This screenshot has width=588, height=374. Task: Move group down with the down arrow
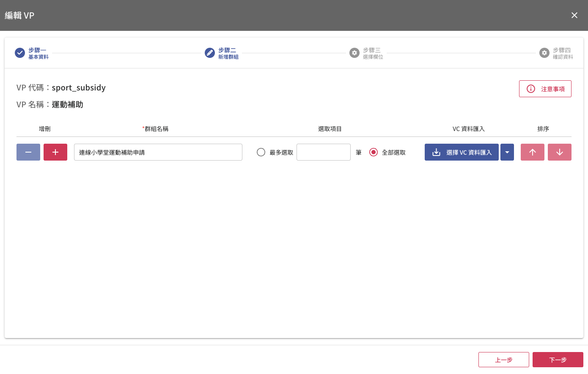(559, 152)
